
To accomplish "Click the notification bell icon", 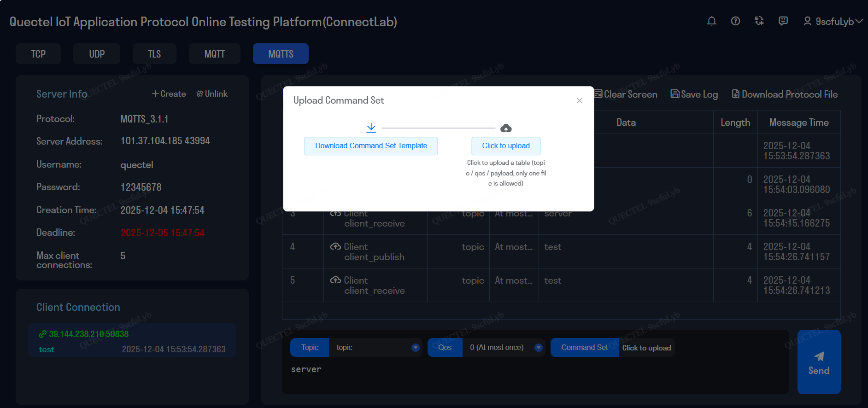I will [711, 21].
